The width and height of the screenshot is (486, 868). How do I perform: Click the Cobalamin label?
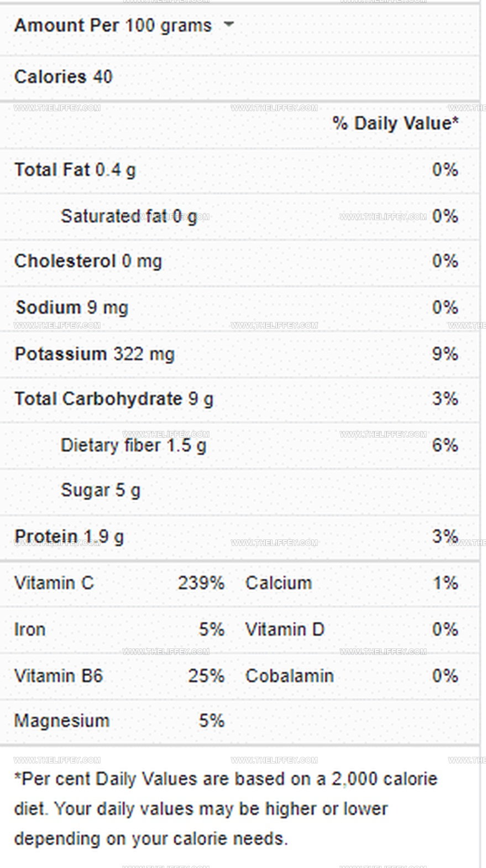point(290,676)
